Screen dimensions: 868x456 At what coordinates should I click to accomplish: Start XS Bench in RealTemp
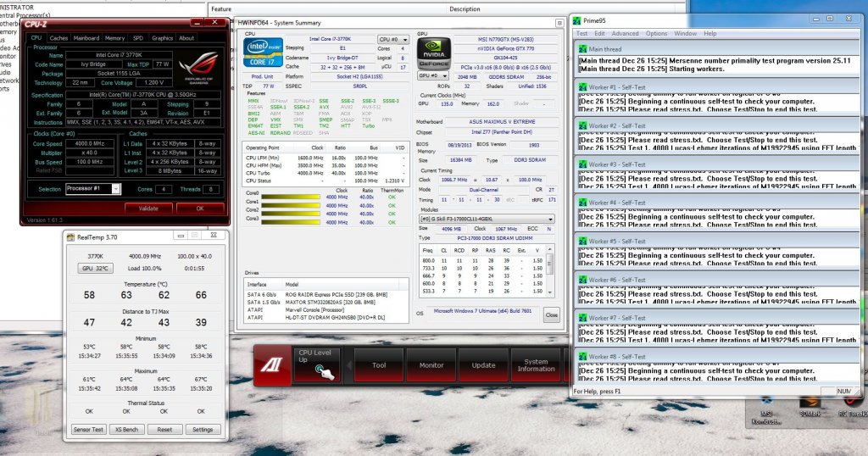point(127,430)
